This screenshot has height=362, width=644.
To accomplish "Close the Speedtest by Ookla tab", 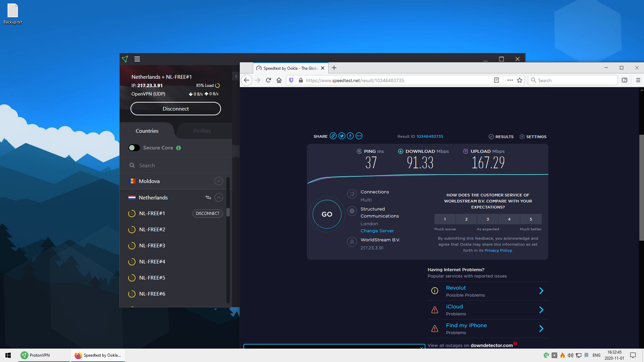I will (x=323, y=68).
